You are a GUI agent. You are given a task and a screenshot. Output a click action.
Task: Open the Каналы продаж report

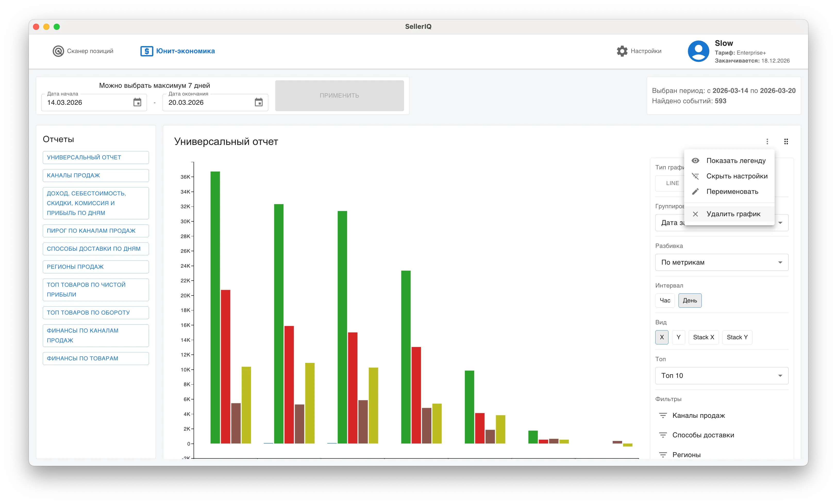tap(95, 175)
